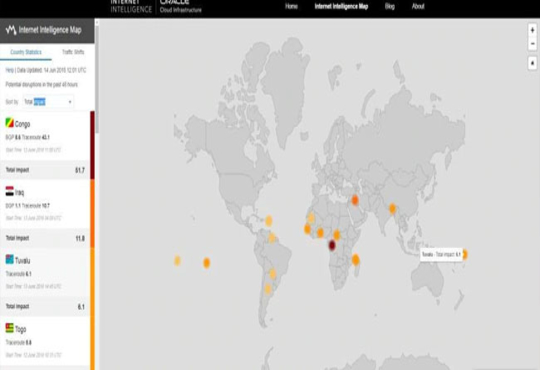
Task: Zoom out using the map minus button
Action: point(532,44)
